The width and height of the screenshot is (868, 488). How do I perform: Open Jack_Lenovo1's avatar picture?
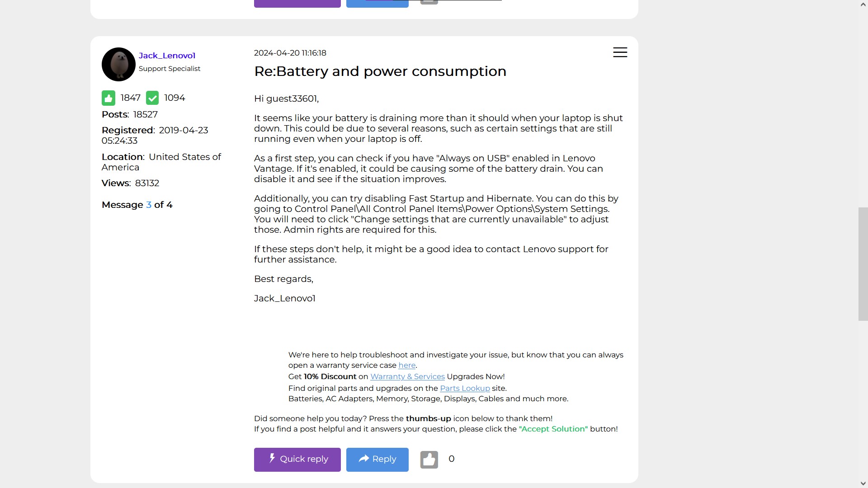(118, 64)
